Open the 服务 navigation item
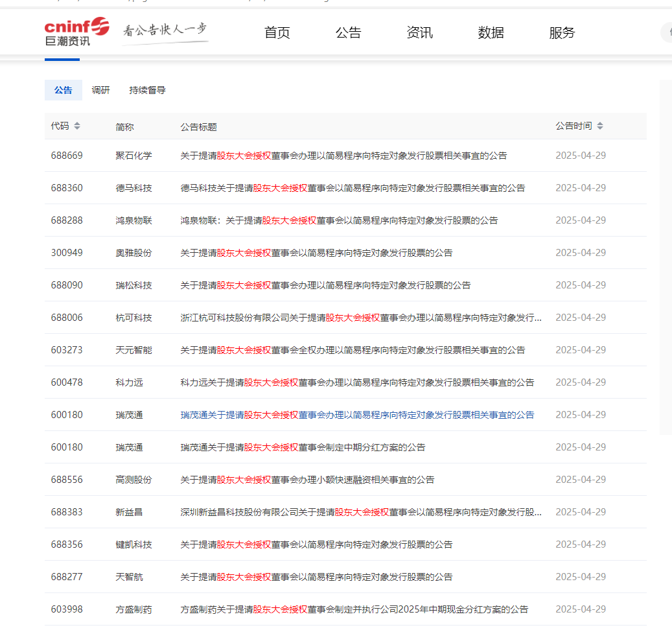 (562, 32)
